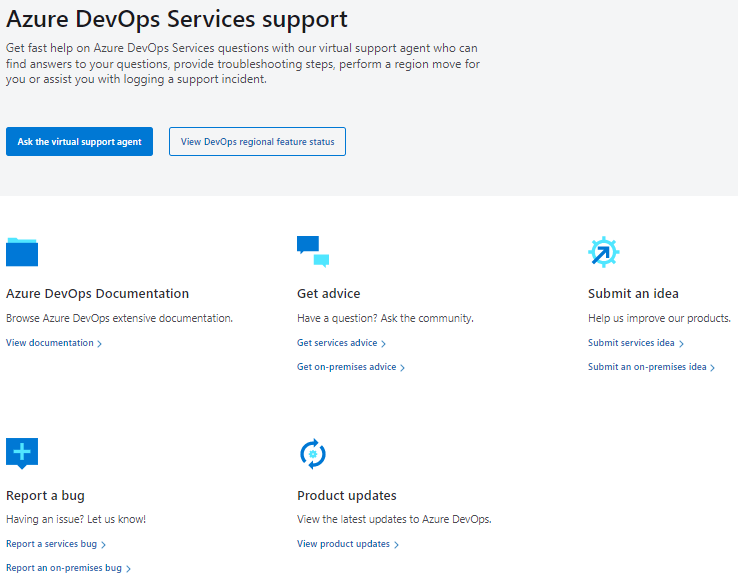
Task: Click the chevron after Report a services bug
Action: pos(103,545)
